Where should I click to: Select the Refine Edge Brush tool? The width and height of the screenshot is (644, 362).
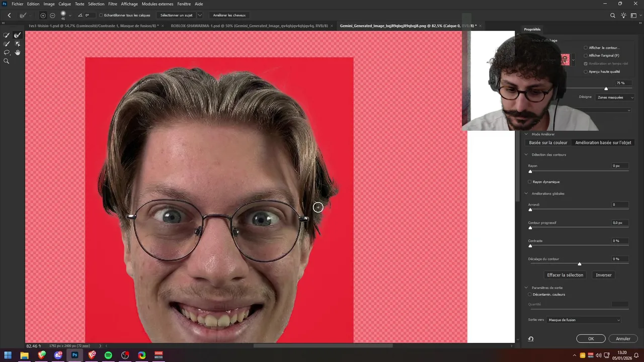coord(18,35)
